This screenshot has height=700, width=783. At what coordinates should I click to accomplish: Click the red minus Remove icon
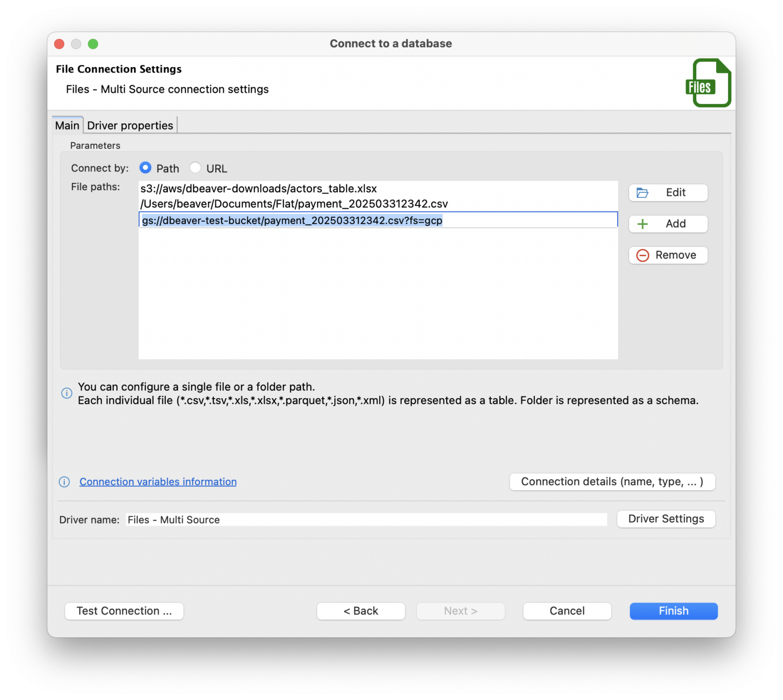pyautogui.click(x=642, y=255)
